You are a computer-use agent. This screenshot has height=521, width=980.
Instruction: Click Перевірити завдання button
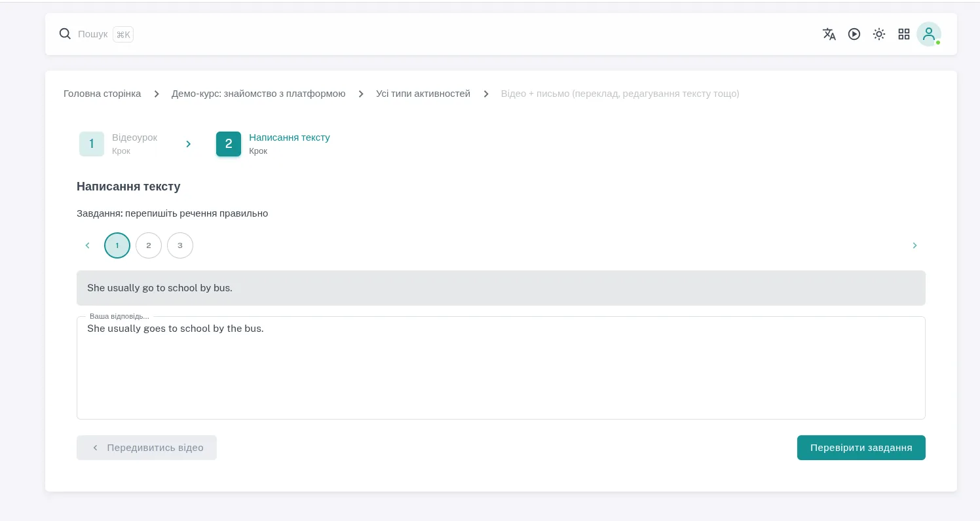(861, 448)
